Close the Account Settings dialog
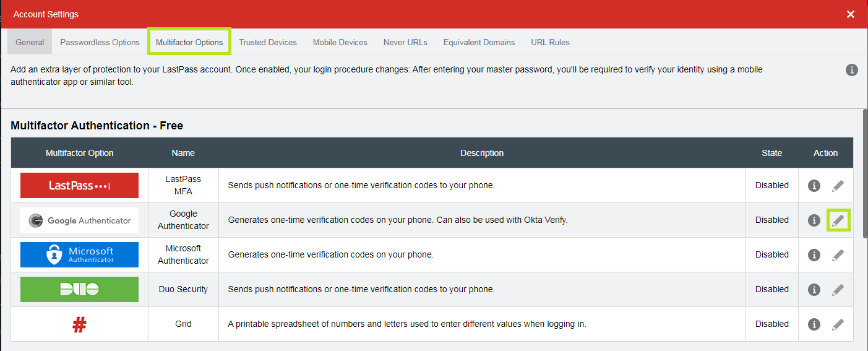Viewport: 868px width, 351px height. (851, 14)
